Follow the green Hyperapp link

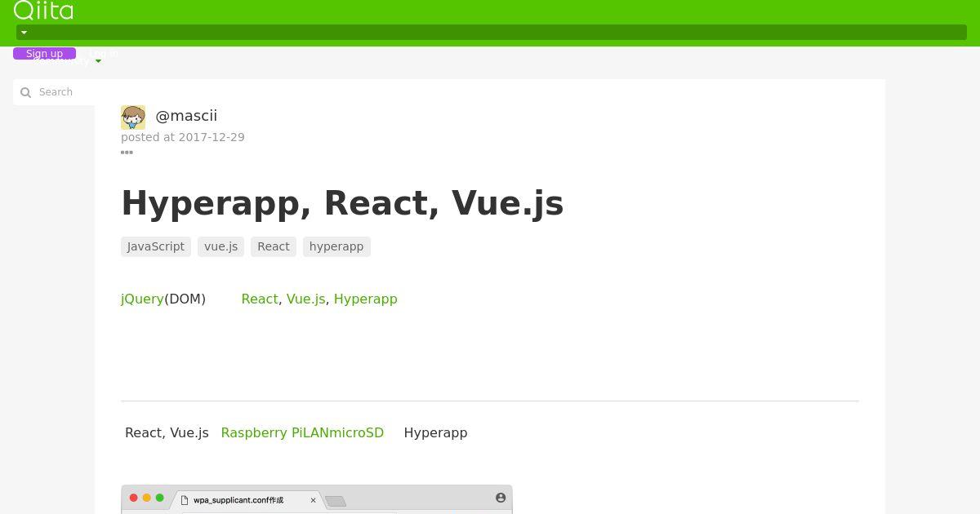pyautogui.click(x=366, y=299)
